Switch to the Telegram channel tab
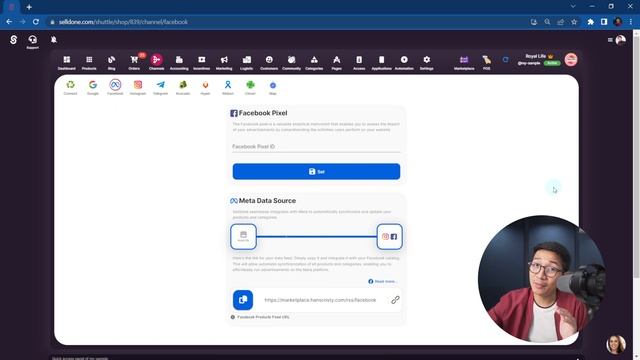640x360 pixels. point(160,87)
